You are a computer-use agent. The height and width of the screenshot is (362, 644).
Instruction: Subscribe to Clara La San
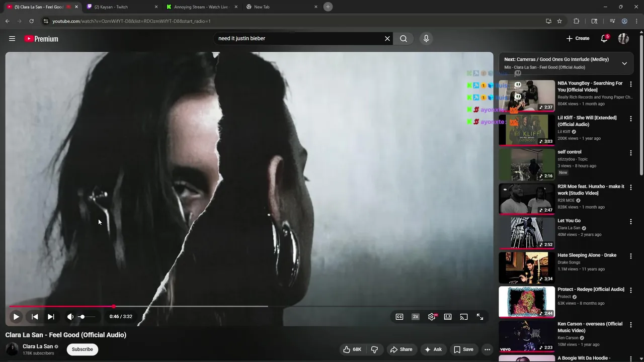pos(82,349)
